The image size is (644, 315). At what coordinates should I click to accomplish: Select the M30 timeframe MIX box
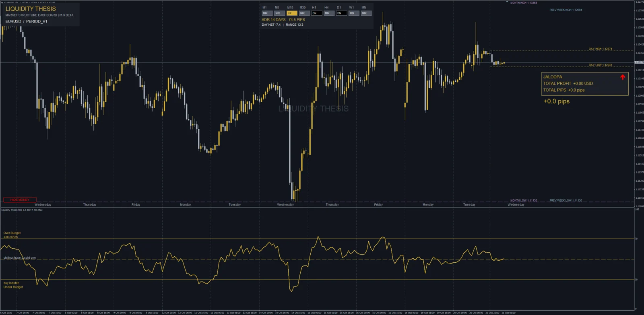pos(304,13)
